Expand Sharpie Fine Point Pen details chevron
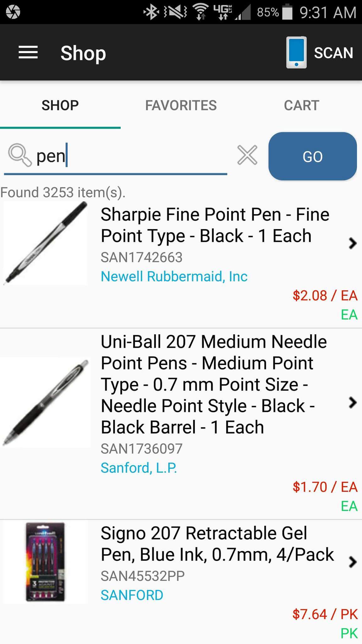362x644 pixels. (x=353, y=243)
